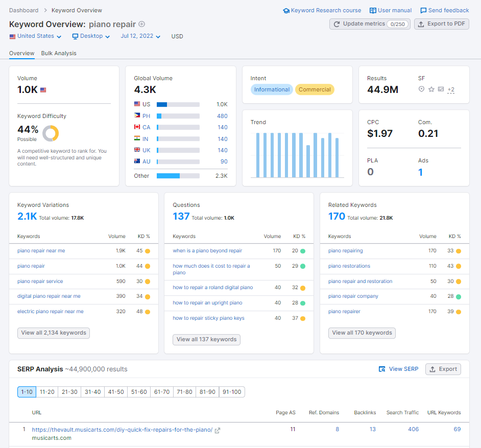This screenshot has height=448, width=481.
Task: Click View all 170 keywords button
Action: (362, 333)
